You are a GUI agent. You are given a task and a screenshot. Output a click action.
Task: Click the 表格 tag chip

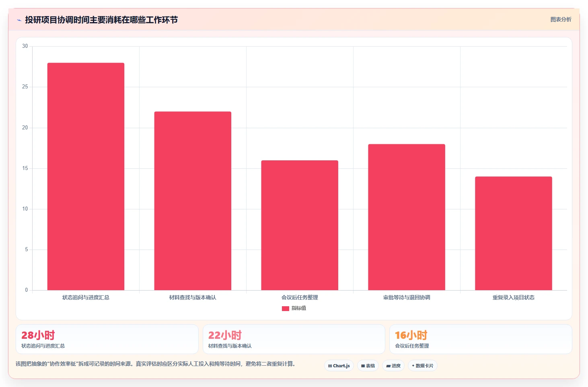368,366
